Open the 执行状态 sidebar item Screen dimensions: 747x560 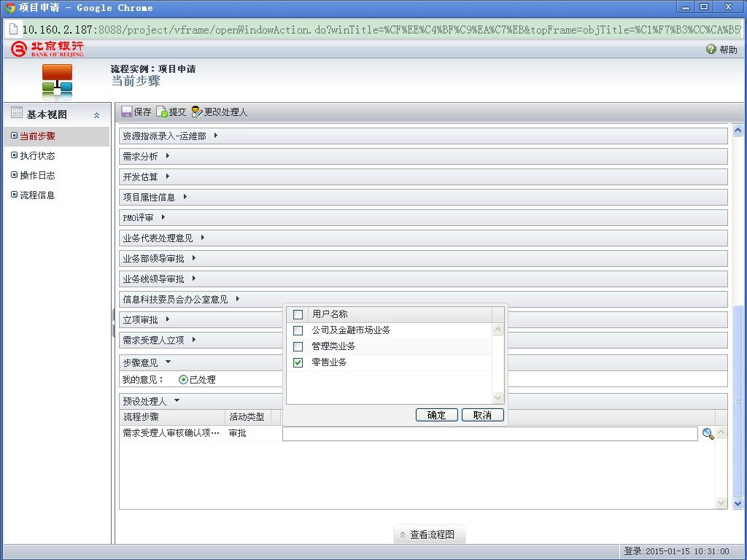pos(38,156)
